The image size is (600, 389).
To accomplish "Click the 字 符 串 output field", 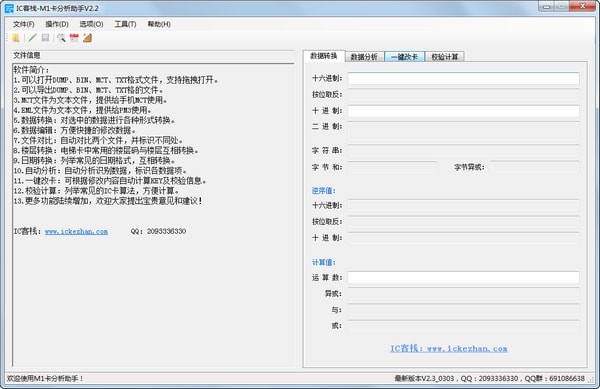I will (463, 151).
